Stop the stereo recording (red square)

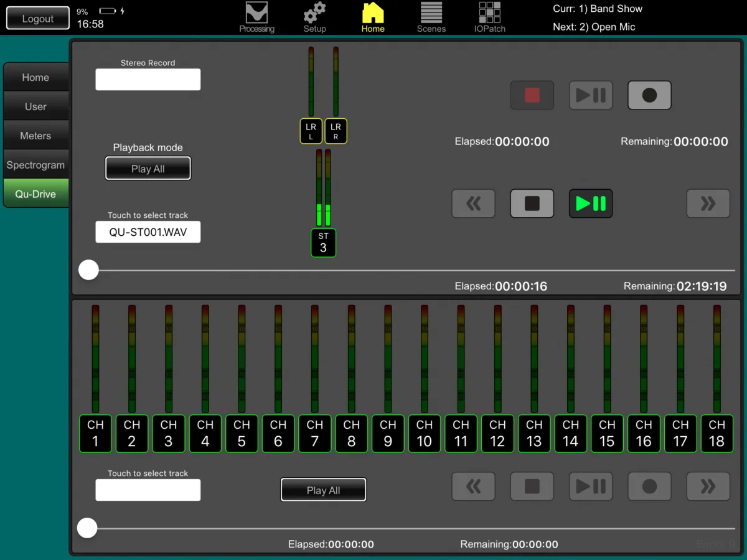coord(532,95)
